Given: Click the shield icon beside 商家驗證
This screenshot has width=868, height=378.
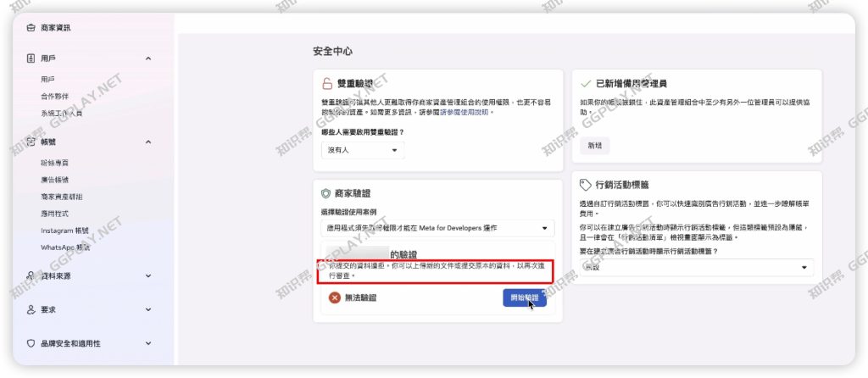Looking at the screenshot, I should 326,193.
